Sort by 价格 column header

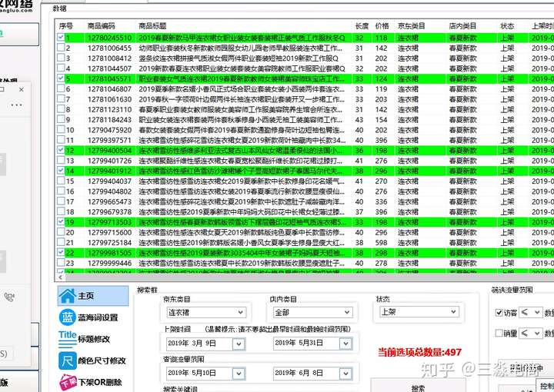tap(382, 26)
